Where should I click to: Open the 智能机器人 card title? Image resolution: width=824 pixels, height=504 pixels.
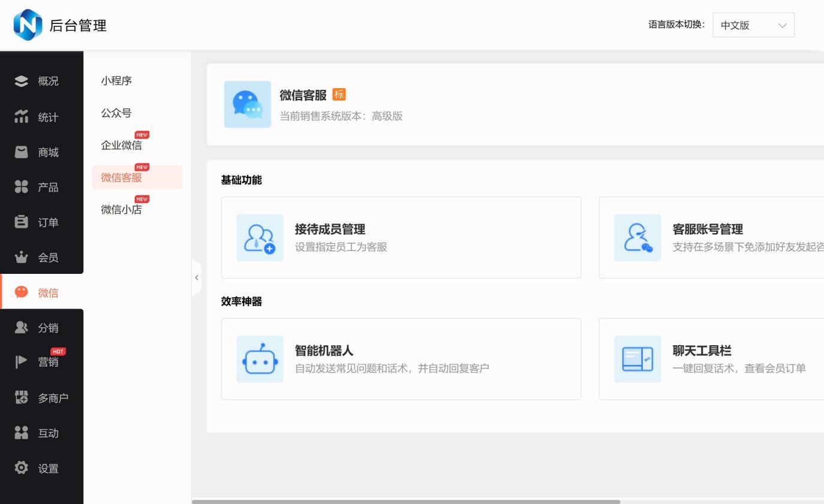click(324, 351)
